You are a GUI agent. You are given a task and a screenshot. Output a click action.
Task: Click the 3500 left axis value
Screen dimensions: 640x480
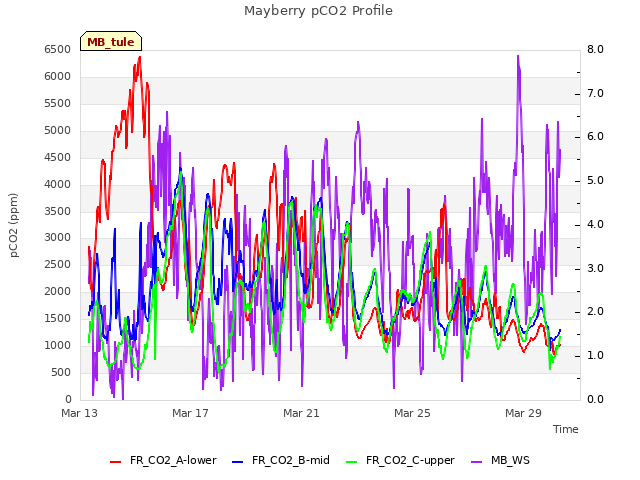[x=58, y=211]
